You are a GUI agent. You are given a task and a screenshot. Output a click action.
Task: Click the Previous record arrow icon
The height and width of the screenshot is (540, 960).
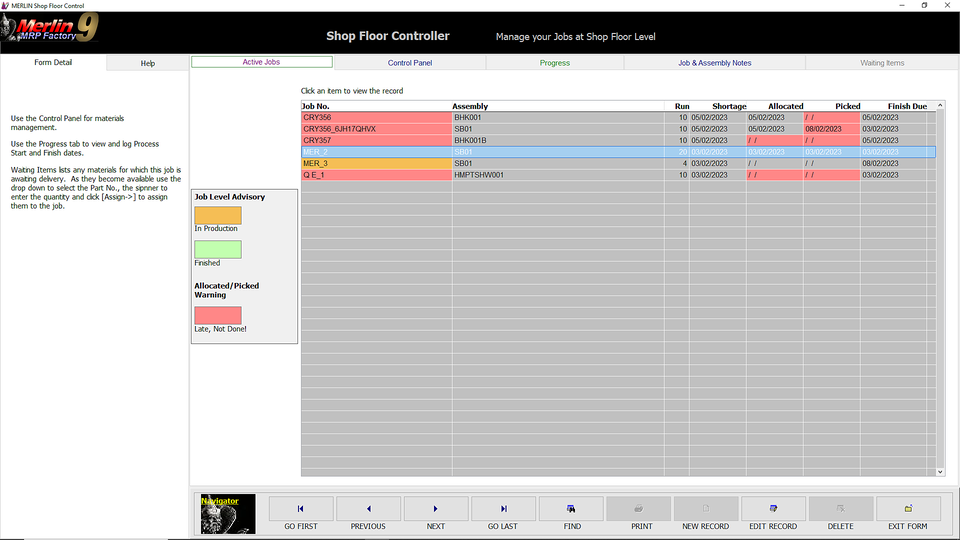368,509
